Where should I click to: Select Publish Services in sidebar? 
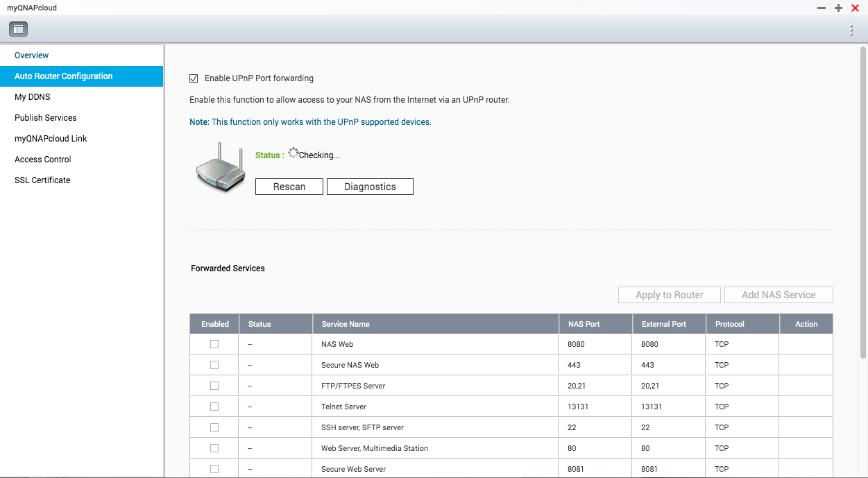pyautogui.click(x=46, y=118)
